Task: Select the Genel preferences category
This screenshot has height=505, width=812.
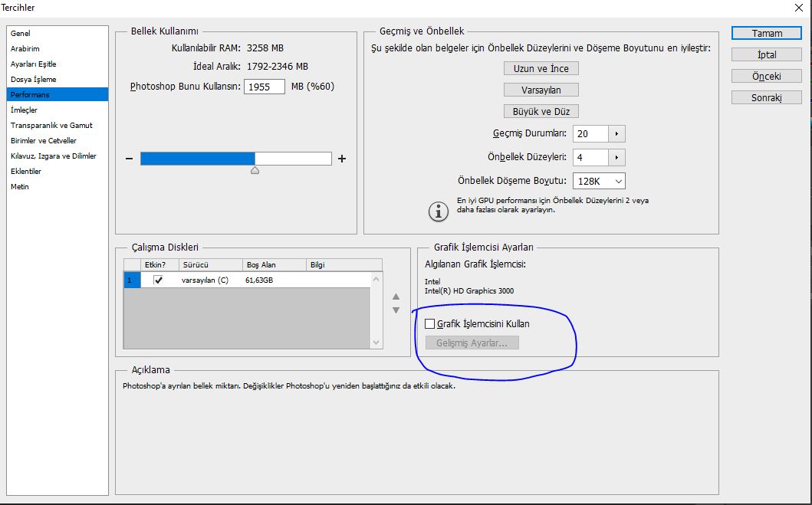Action: click(x=21, y=34)
